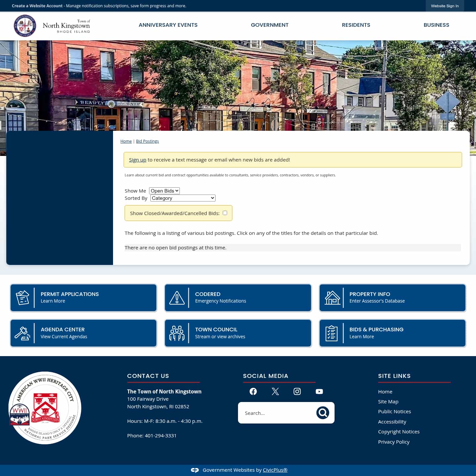Follow the Bid Postings breadcrumb link
Viewport: 476px width, 476px height.
(x=147, y=141)
